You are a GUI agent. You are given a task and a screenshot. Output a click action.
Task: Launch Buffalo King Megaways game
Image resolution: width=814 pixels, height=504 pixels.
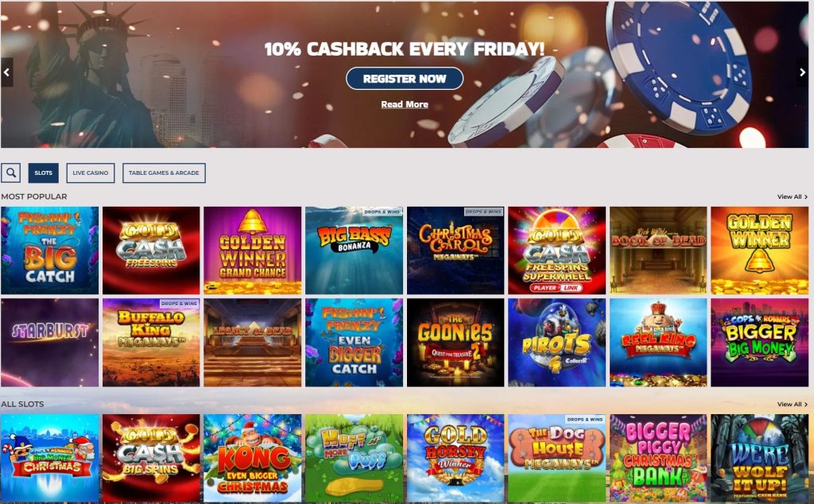(x=151, y=342)
